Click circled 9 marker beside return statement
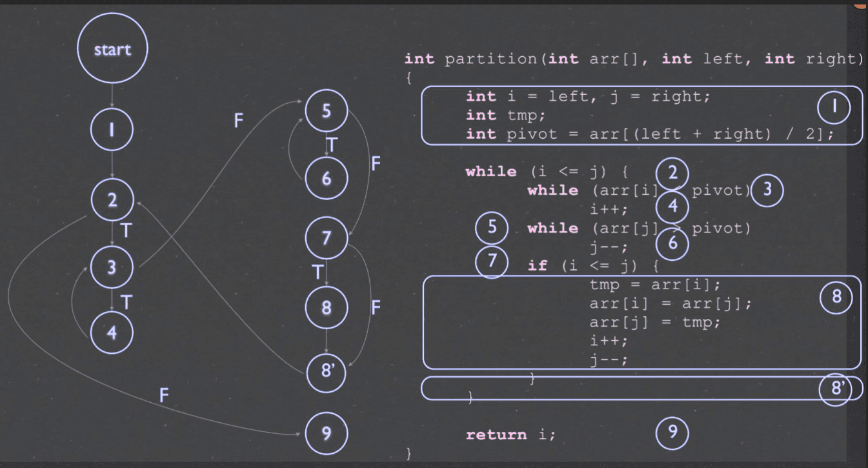Image resolution: width=868 pixels, height=468 pixels. (x=672, y=432)
